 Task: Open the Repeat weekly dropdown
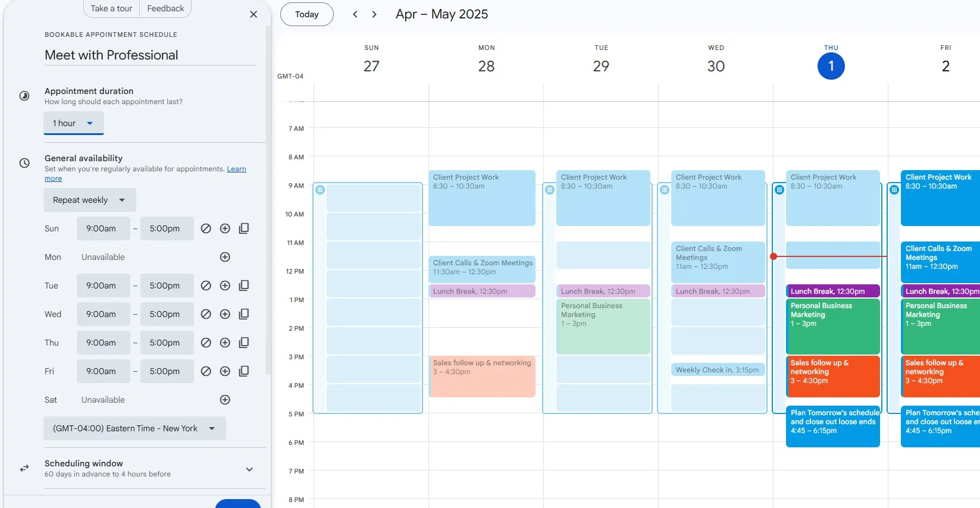tap(89, 200)
